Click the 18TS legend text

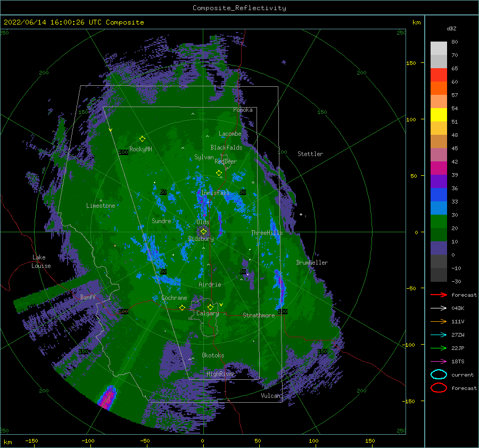(x=458, y=362)
